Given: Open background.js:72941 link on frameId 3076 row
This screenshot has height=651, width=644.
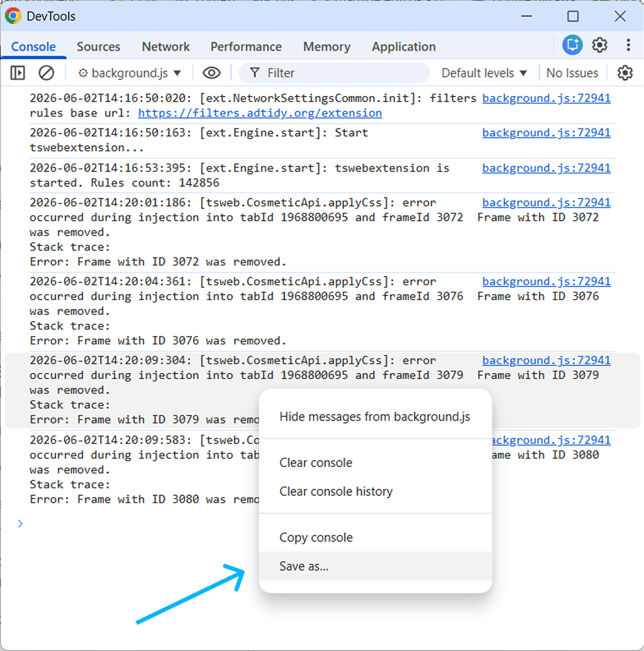Looking at the screenshot, I should point(546,282).
